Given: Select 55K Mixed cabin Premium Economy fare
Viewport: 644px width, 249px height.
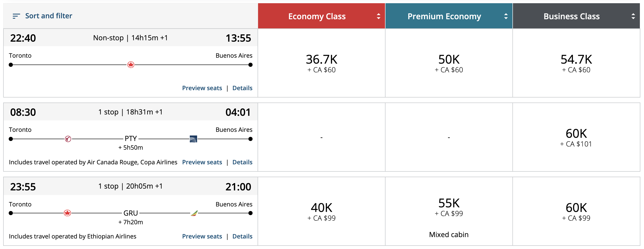Looking at the screenshot, I should (x=449, y=207).
